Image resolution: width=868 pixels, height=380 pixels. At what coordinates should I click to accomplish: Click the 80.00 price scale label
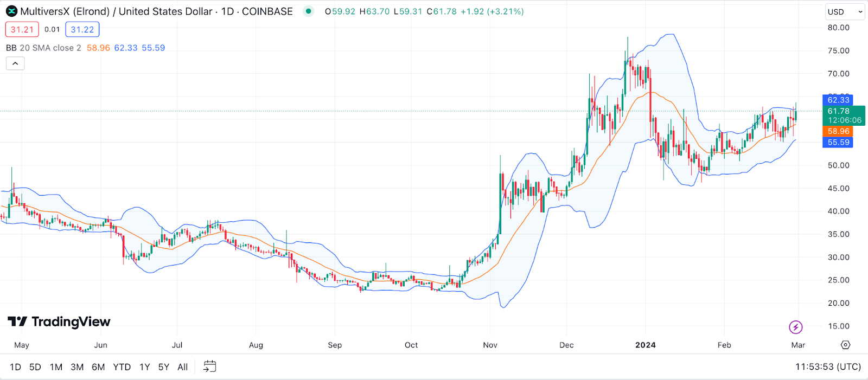(839, 28)
